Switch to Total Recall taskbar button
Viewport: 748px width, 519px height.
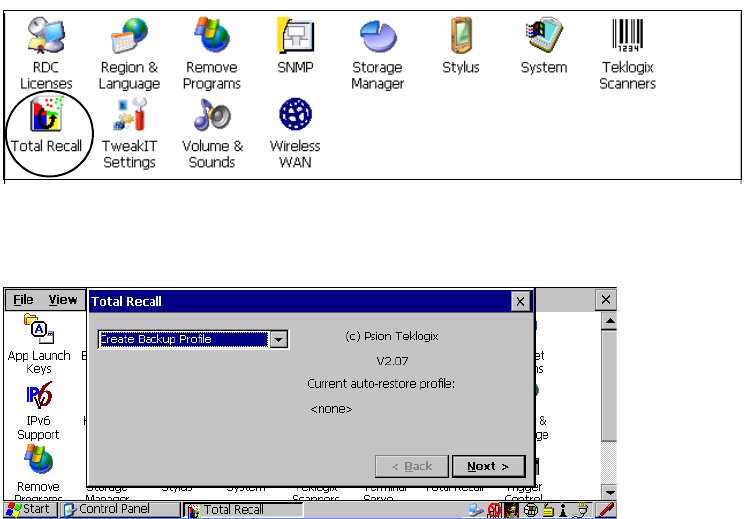(x=243, y=510)
